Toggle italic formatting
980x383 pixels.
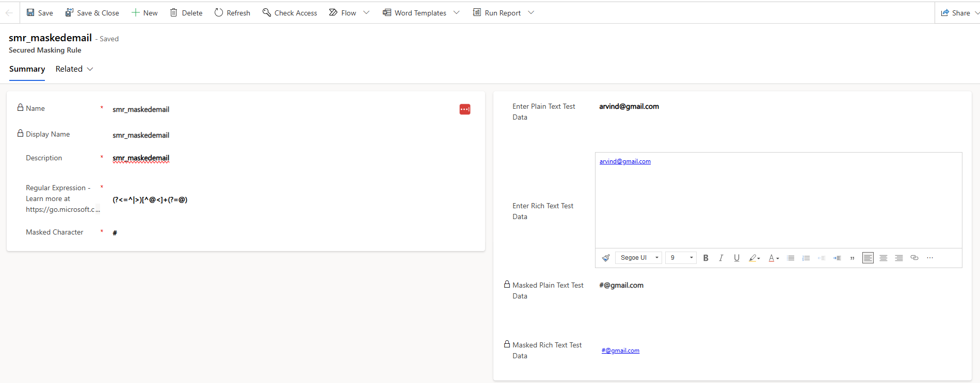721,258
